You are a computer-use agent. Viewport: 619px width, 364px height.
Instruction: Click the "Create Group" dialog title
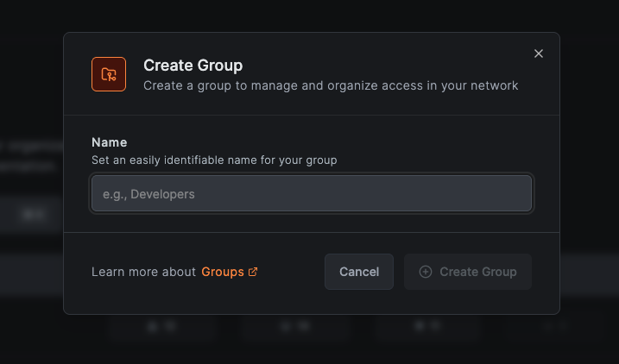click(193, 66)
